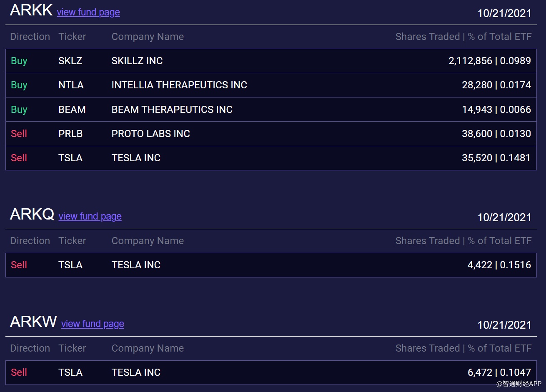Click the Tesla Inc name in the ARKW table
Viewport: 546px width, 392px height.
pos(136,372)
